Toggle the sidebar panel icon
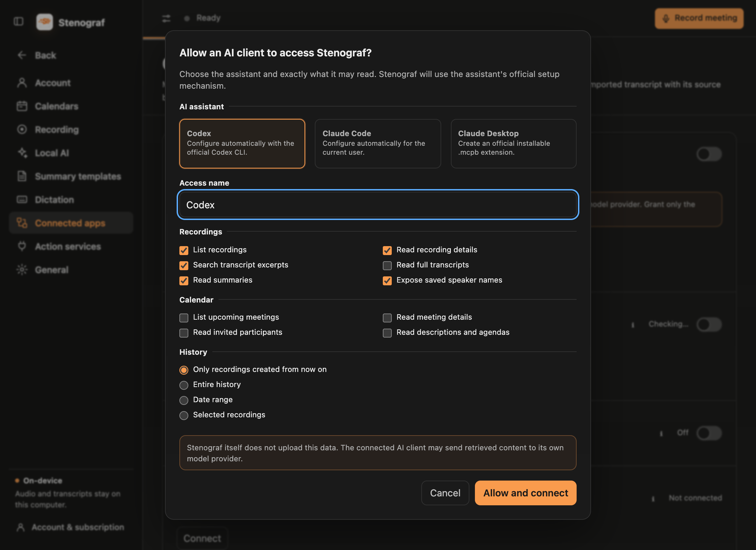The height and width of the screenshot is (550, 756). pyautogui.click(x=19, y=22)
